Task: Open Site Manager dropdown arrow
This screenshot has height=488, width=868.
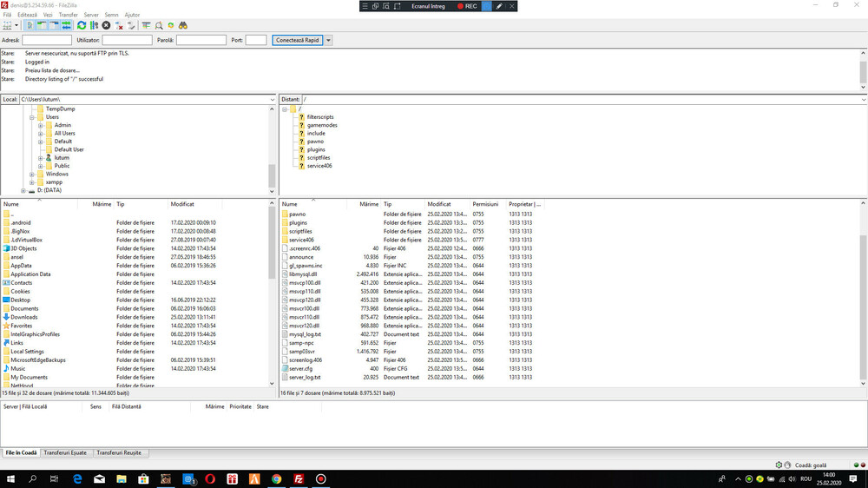Action: 16,25
